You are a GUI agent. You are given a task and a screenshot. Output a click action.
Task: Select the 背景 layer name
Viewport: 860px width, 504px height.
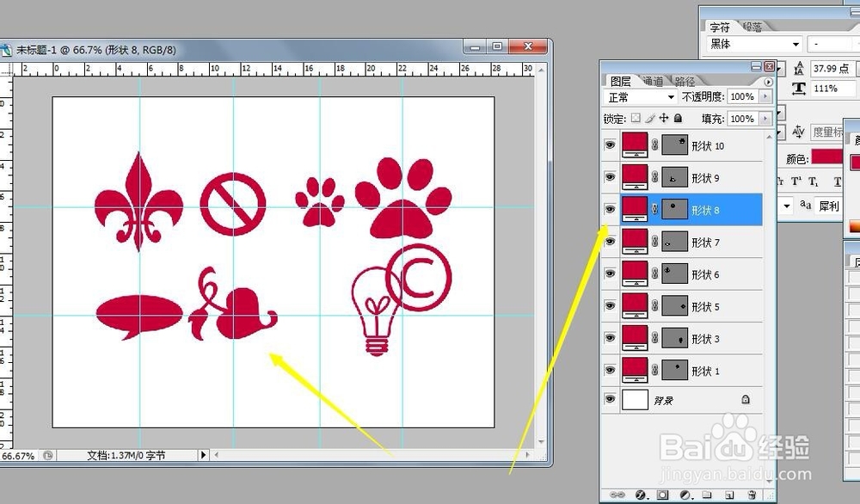pyautogui.click(x=663, y=401)
